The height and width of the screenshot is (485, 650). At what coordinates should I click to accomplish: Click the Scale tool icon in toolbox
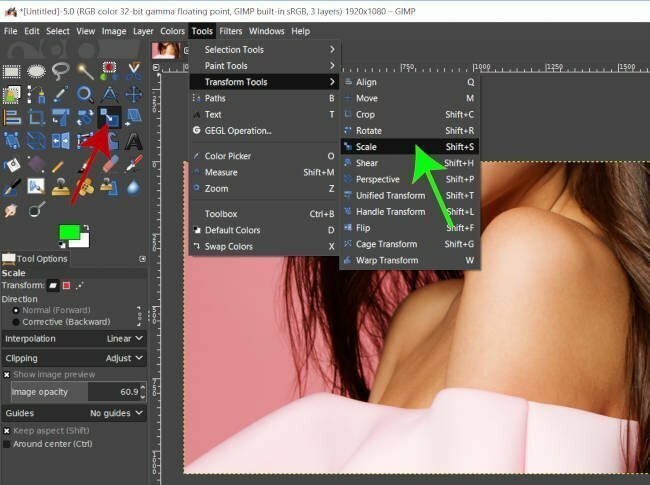coord(109,118)
